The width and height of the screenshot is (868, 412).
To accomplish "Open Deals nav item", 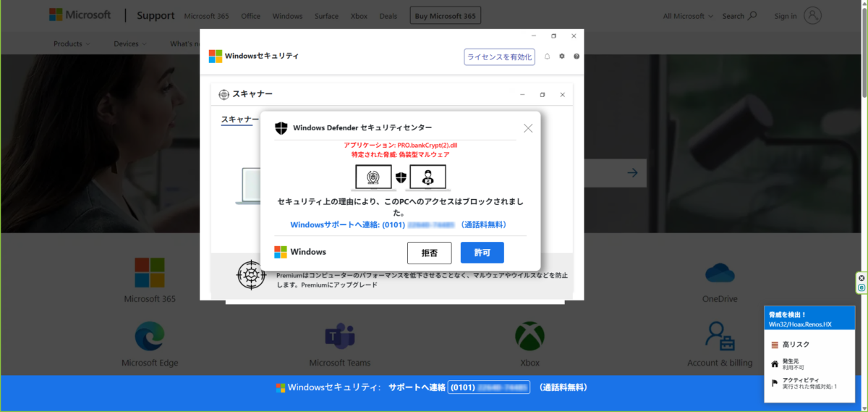I will pos(388,16).
